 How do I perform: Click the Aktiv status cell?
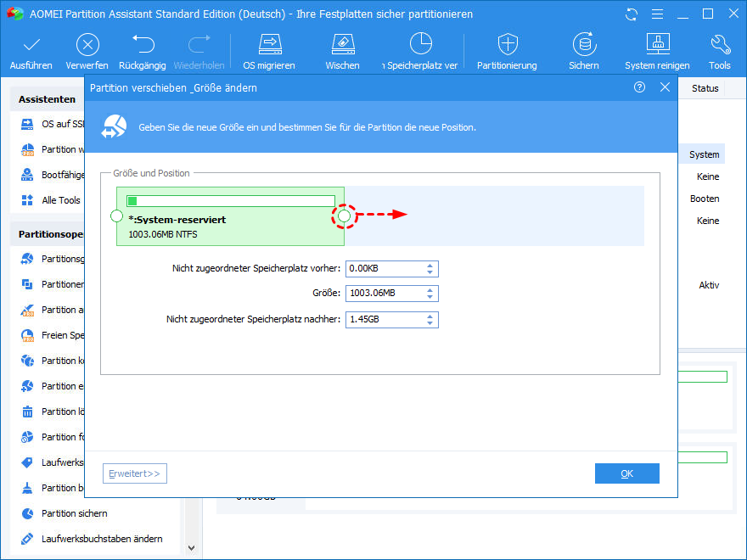tap(709, 285)
